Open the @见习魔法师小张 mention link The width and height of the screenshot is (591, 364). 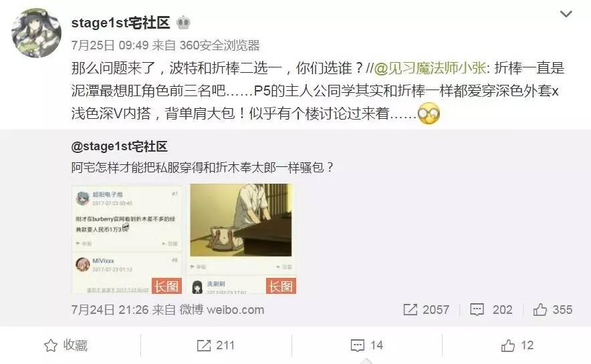click(430, 68)
